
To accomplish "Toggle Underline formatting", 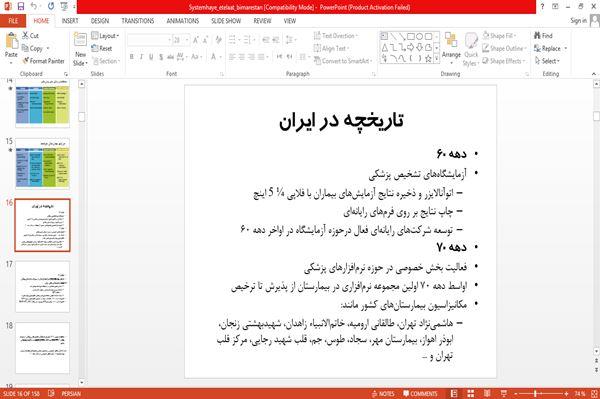I will pyautogui.click(x=151, y=57).
